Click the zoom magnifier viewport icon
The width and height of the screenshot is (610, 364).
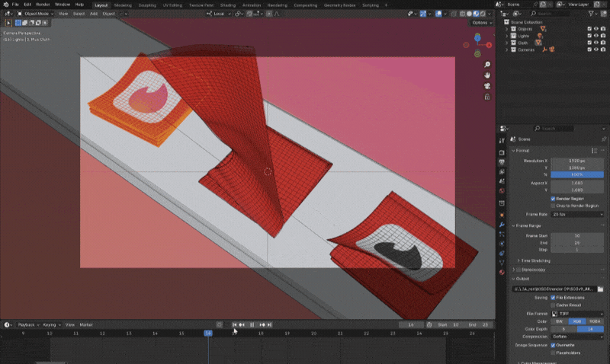pyautogui.click(x=487, y=64)
